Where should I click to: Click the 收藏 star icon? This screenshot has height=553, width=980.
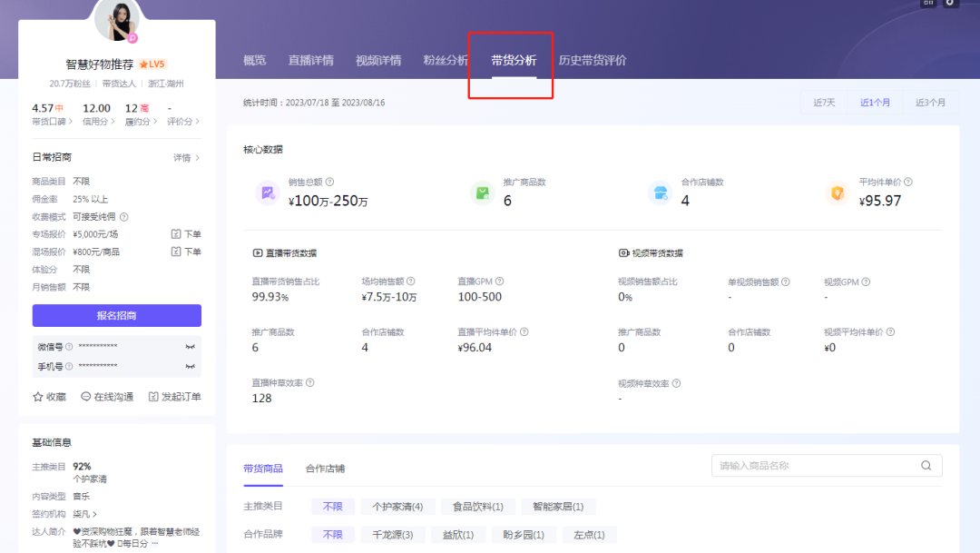coord(38,397)
